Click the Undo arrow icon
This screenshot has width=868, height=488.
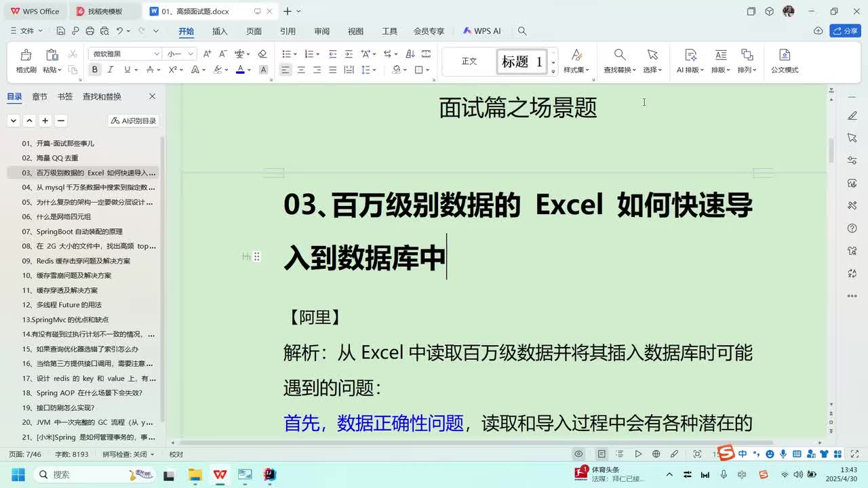pos(120,31)
